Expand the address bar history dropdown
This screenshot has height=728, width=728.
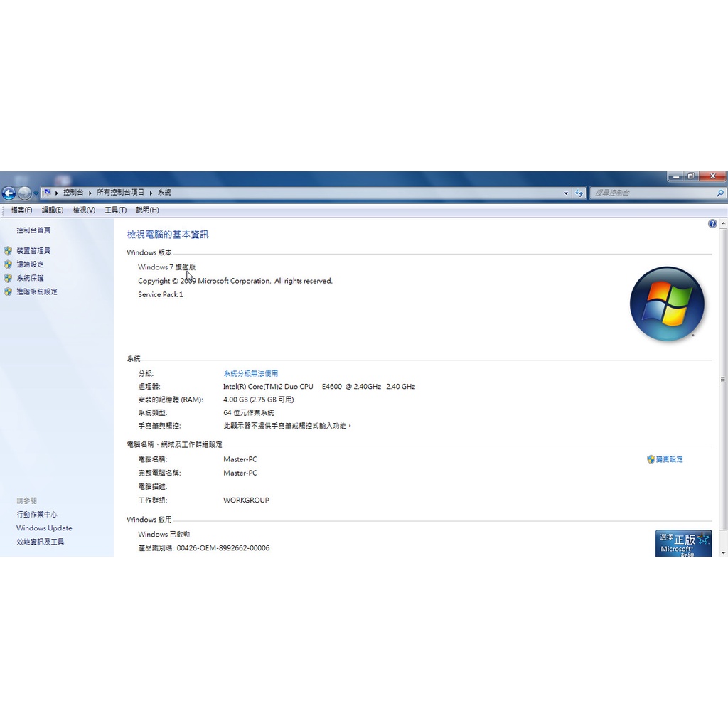(x=566, y=193)
